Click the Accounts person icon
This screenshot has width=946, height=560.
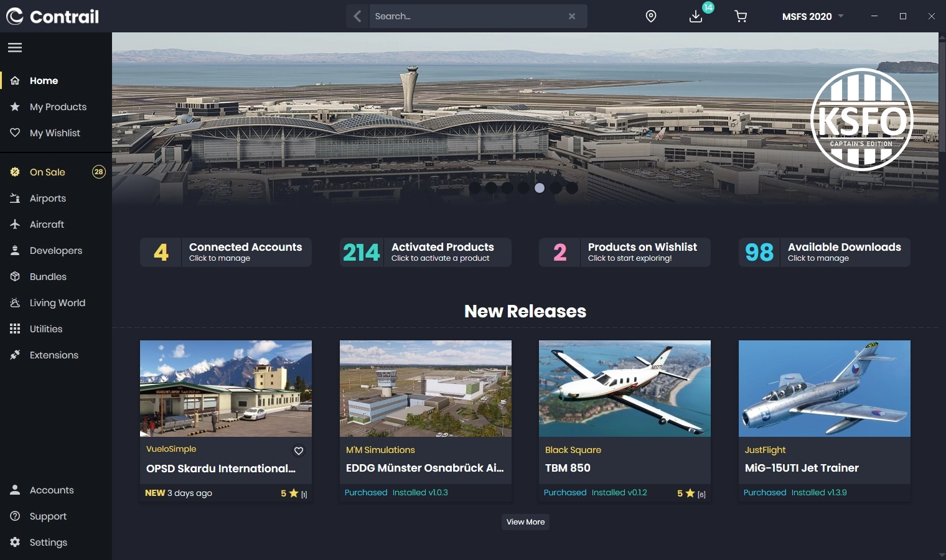tap(15, 490)
